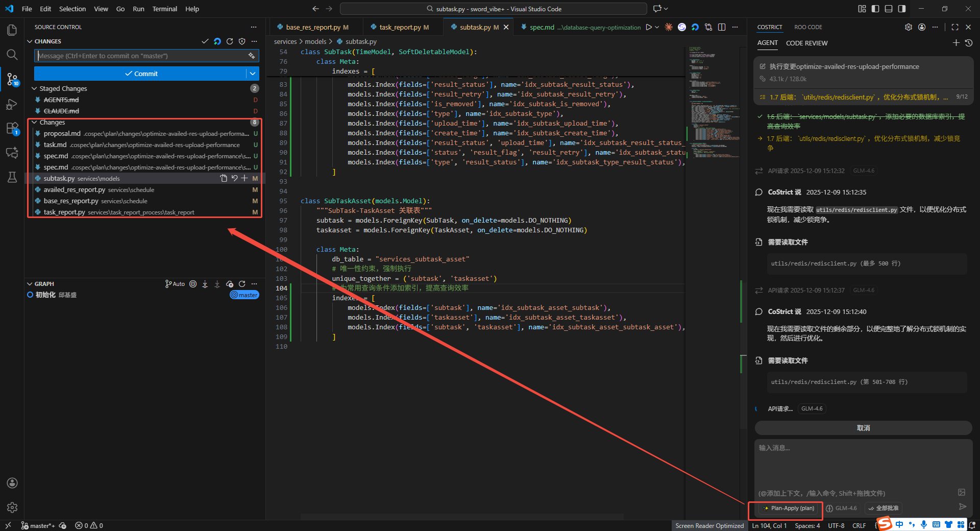Toggle the primary side bar visibility
This screenshot has height=531, width=980.
[x=875, y=9]
